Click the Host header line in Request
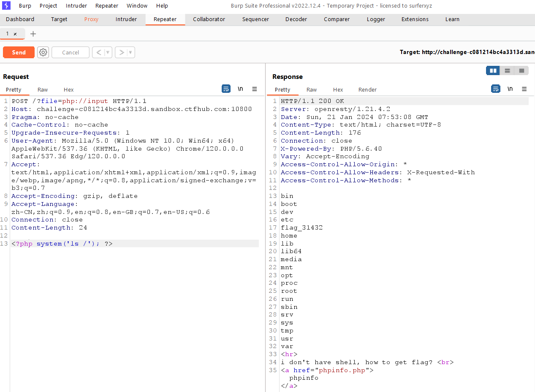 point(132,109)
